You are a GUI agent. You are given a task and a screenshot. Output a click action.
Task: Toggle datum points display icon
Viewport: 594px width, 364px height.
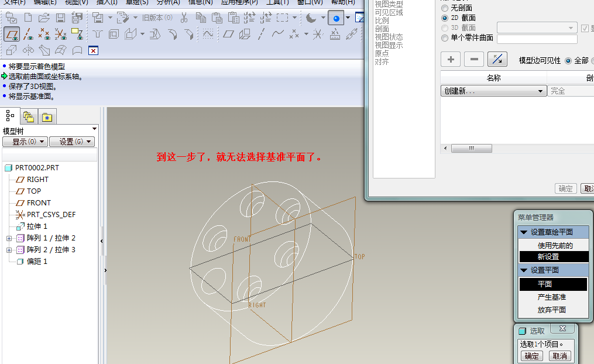tap(44, 34)
